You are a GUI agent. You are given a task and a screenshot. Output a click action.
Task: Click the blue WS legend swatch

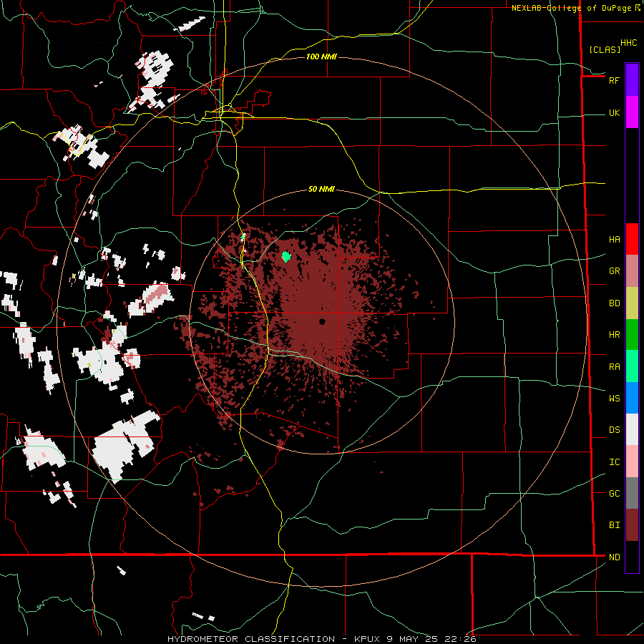click(632, 398)
